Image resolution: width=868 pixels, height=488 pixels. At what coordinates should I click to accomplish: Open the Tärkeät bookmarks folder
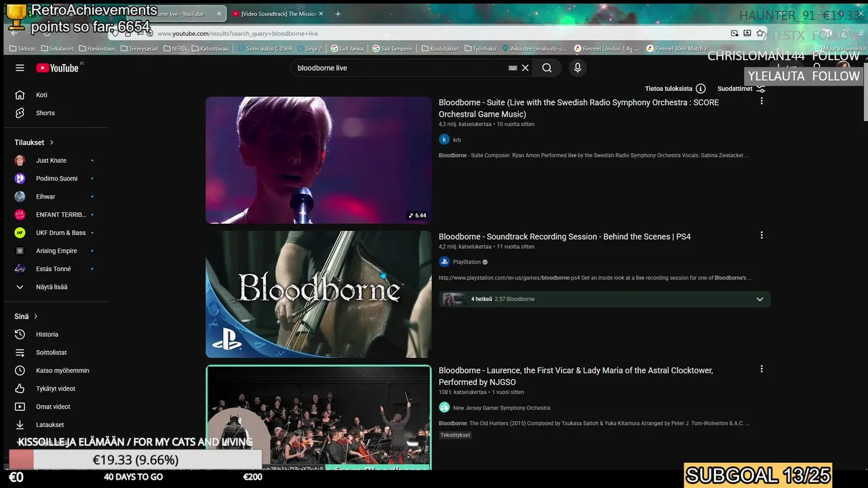pos(22,49)
